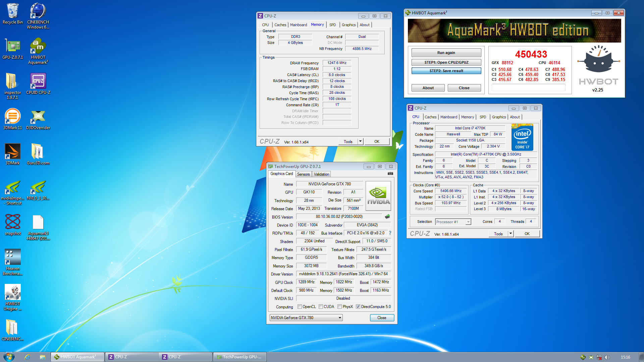Click OK in the Memory CPU-Z window

pos(377,141)
